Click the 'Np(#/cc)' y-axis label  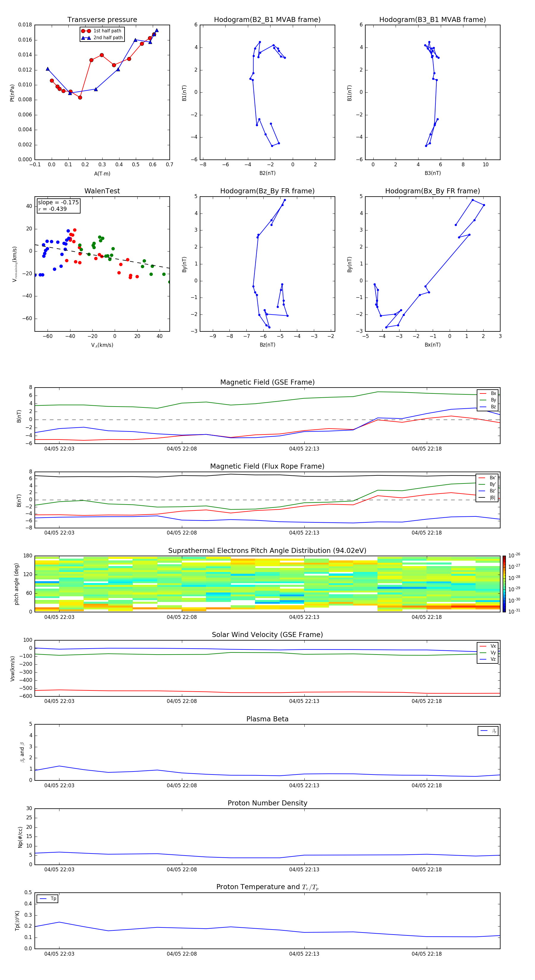(x=20, y=837)
